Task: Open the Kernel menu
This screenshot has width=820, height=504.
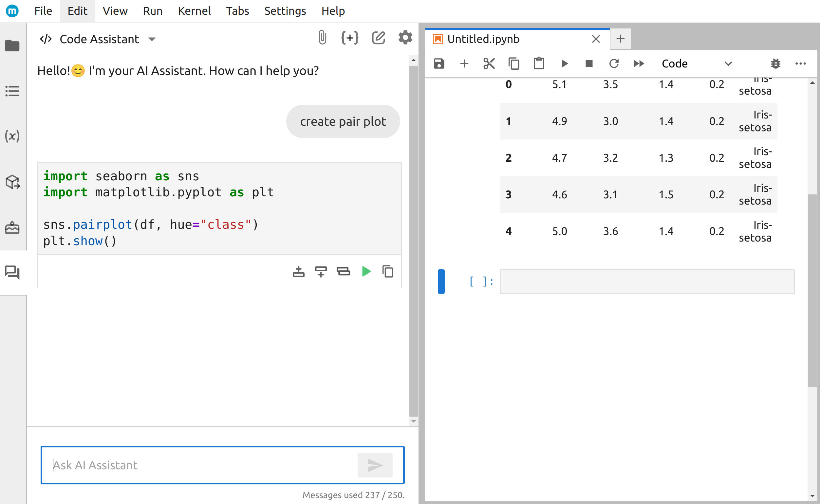Action: coord(195,11)
